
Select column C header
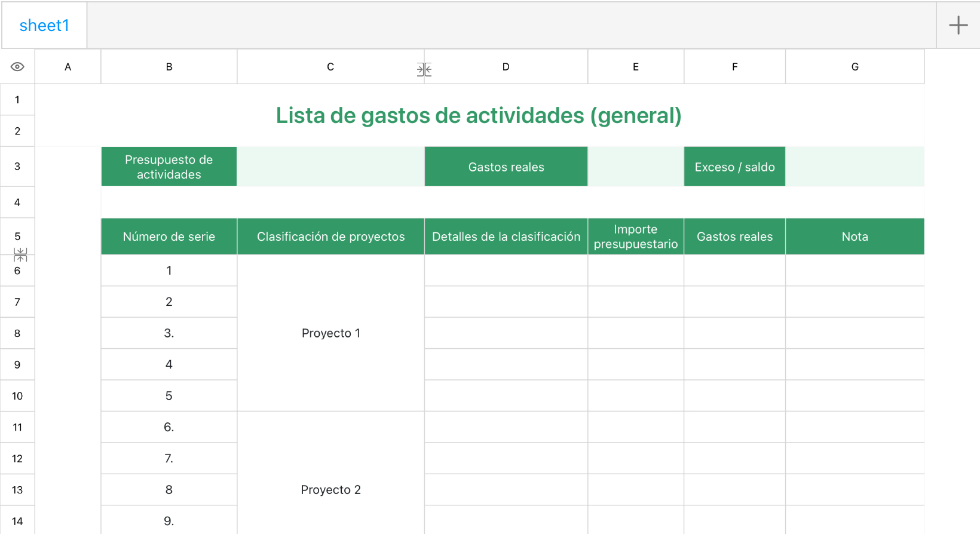tap(330, 67)
